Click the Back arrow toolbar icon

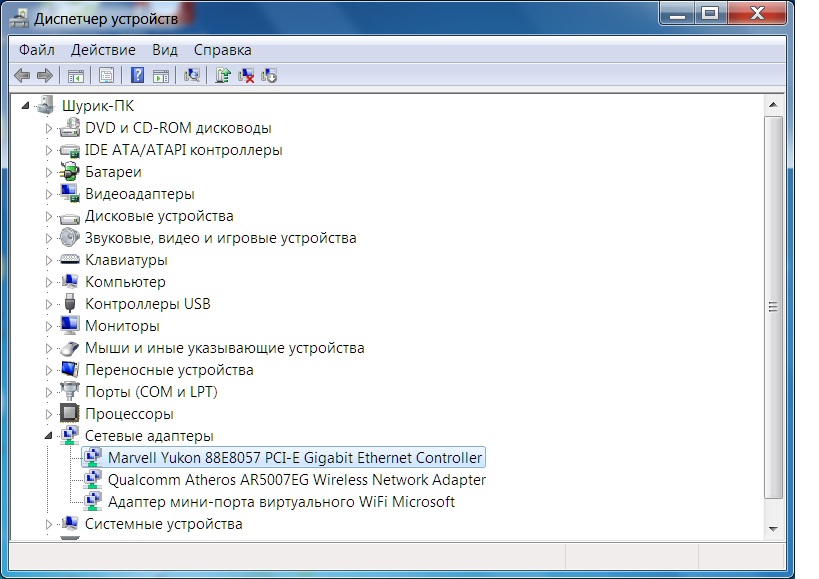[x=22, y=76]
